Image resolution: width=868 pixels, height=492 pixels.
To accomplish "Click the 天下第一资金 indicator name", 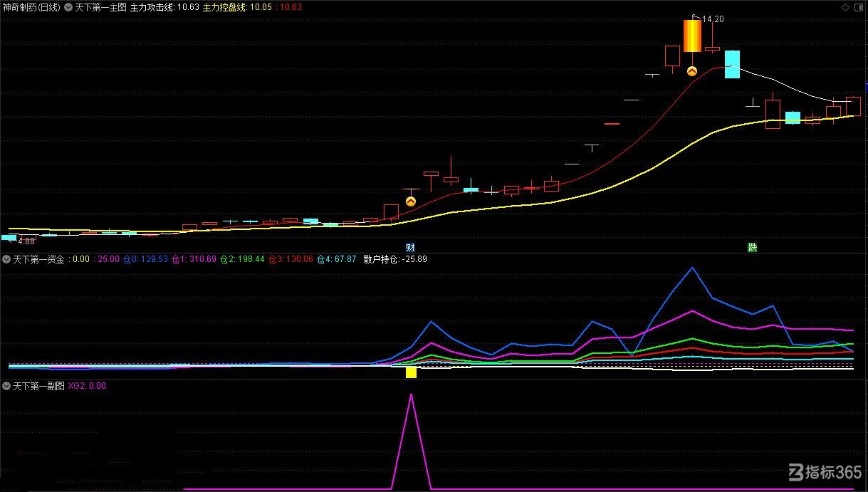I will tap(39, 259).
